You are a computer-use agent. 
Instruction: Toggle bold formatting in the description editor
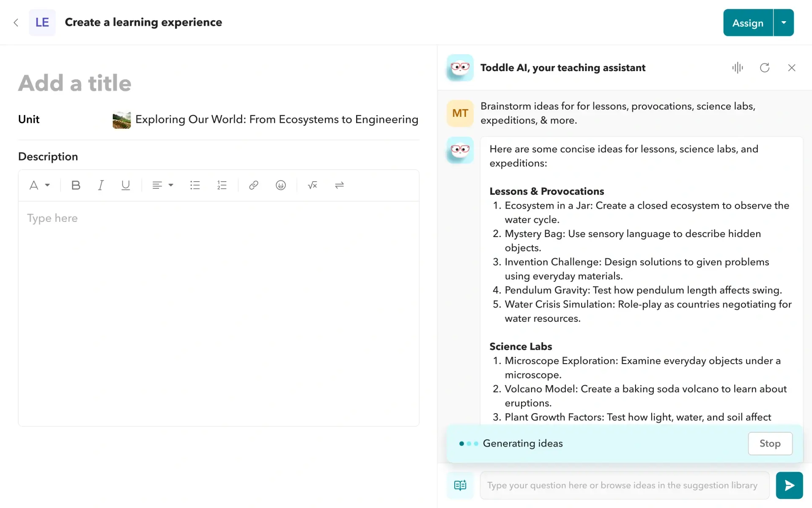coord(76,185)
